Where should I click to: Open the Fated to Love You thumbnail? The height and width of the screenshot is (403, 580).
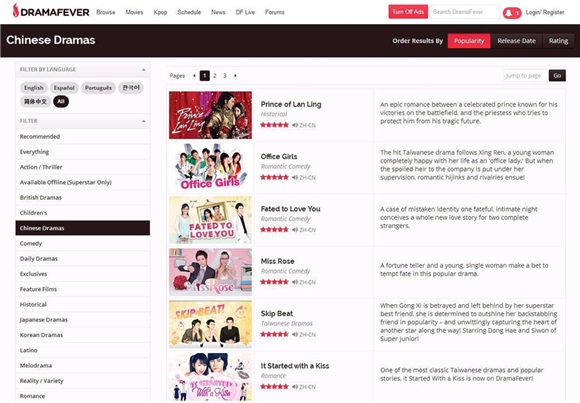[x=210, y=220]
